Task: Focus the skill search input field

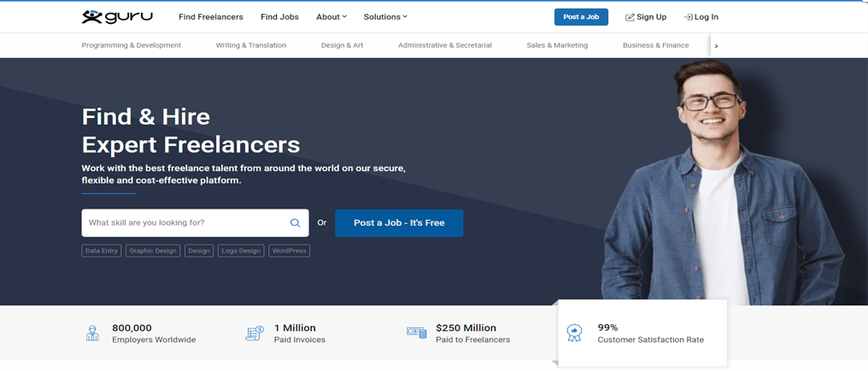Action: pos(184,223)
